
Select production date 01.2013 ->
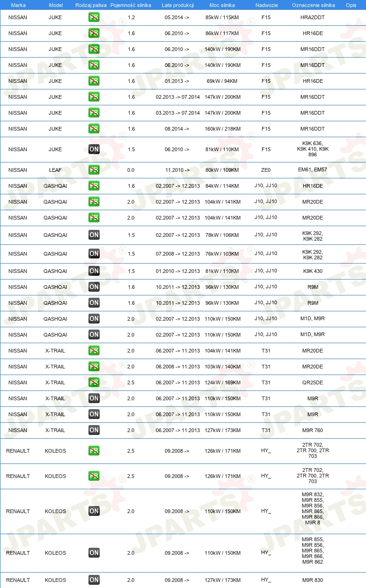177,81
